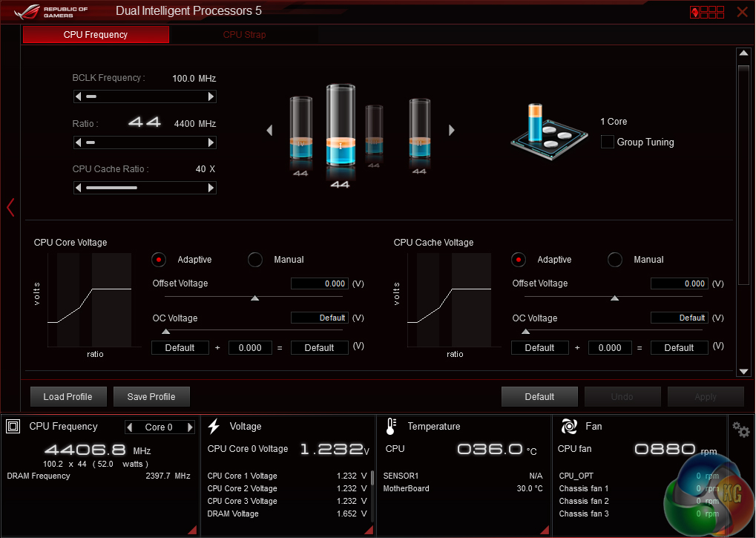756x538 pixels.
Task: Select the rightmost core cylinder
Action: tap(419, 128)
